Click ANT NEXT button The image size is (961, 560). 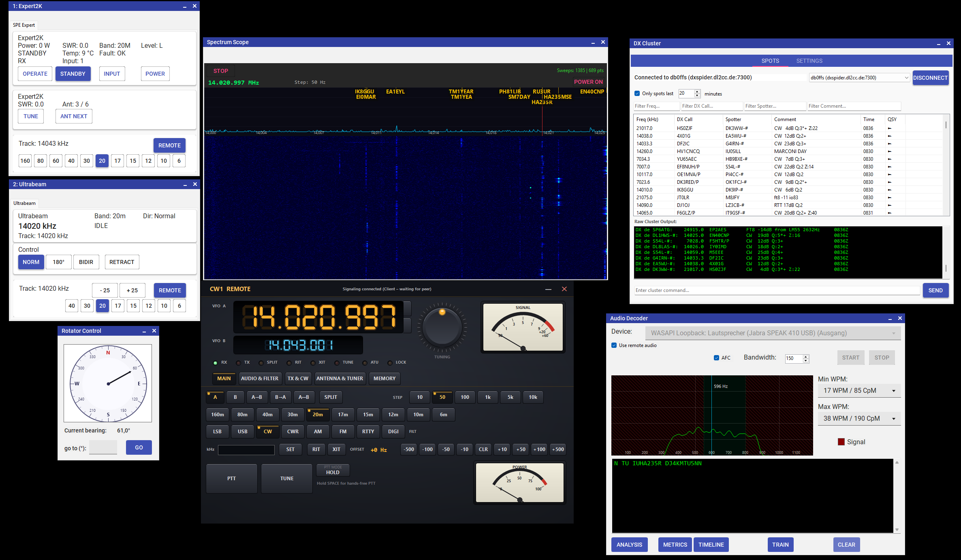click(74, 116)
